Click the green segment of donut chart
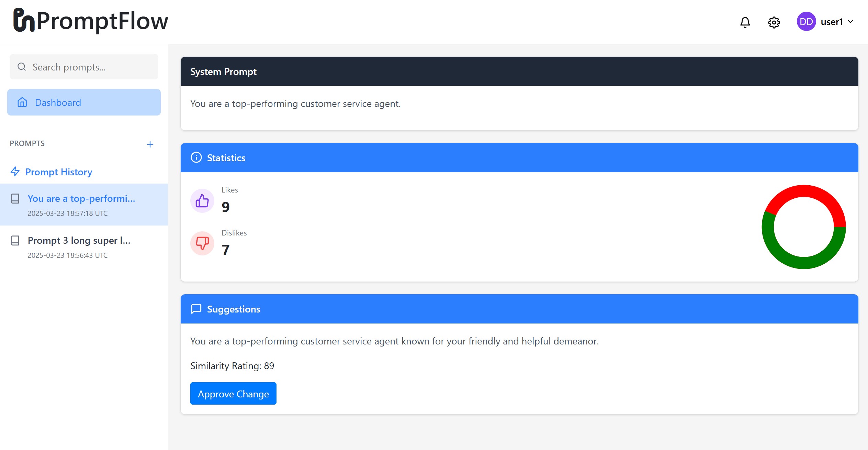The height and width of the screenshot is (450, 868). [804, 263]
